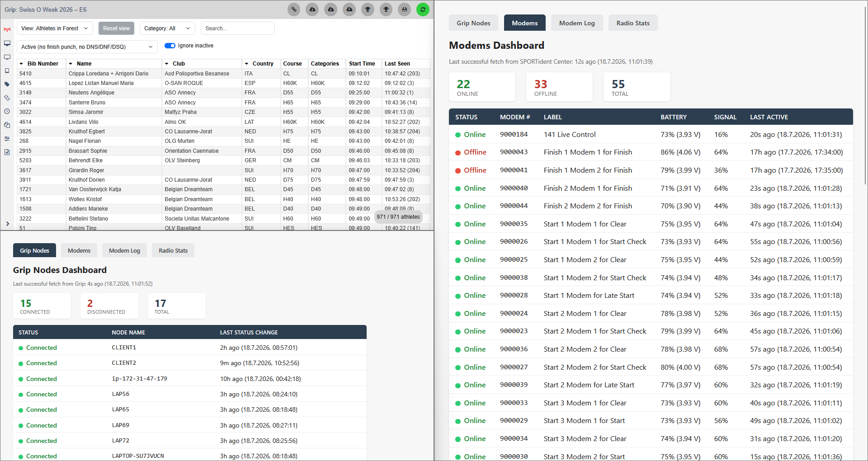868x461 pixels.
Task: Focus the Search input field
Action: pyautogui.click(x=237, y=28)
